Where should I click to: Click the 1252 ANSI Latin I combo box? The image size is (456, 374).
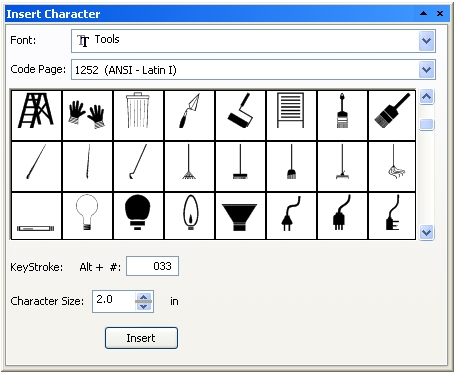(x=253, y=70)
